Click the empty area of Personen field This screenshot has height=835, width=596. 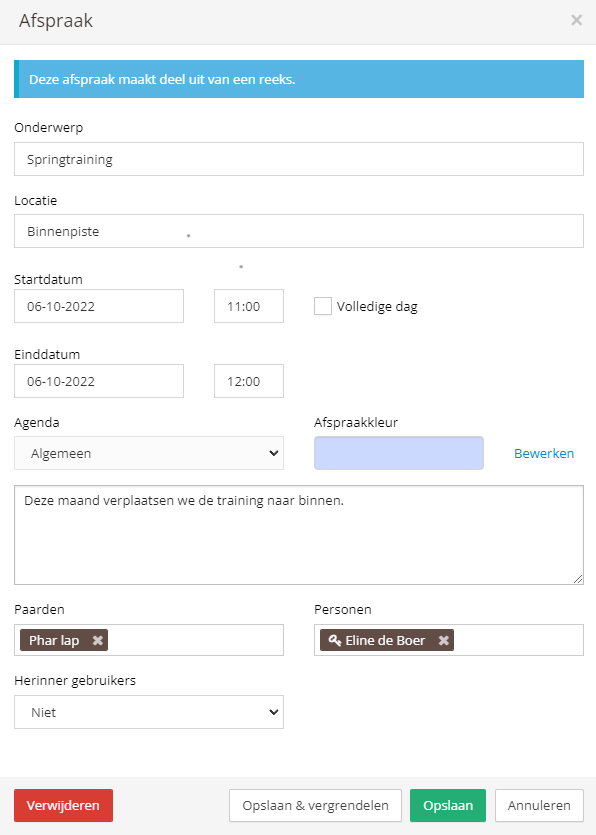[x=518, y=640]
